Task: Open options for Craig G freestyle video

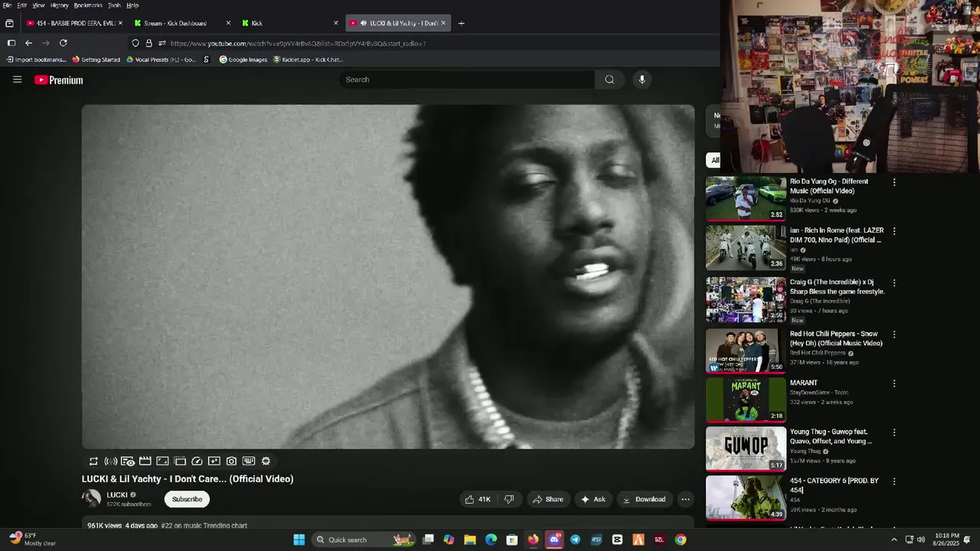Action: coord(893,283)
